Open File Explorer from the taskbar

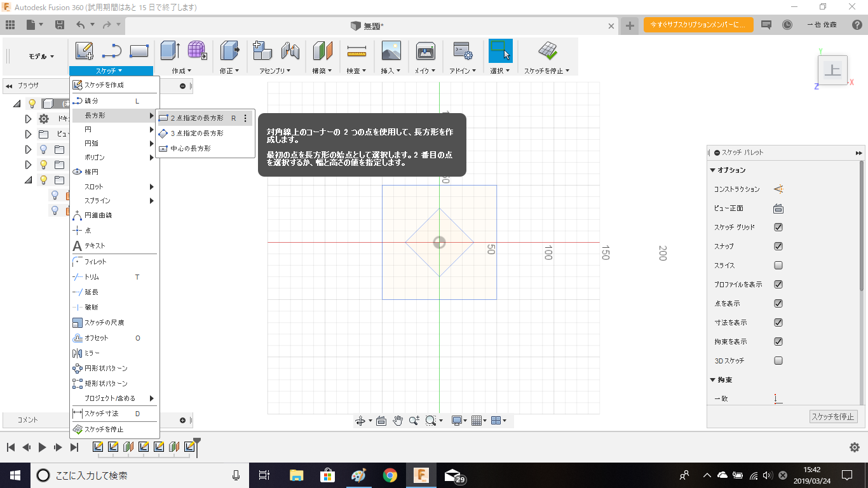tap(296, 475)
